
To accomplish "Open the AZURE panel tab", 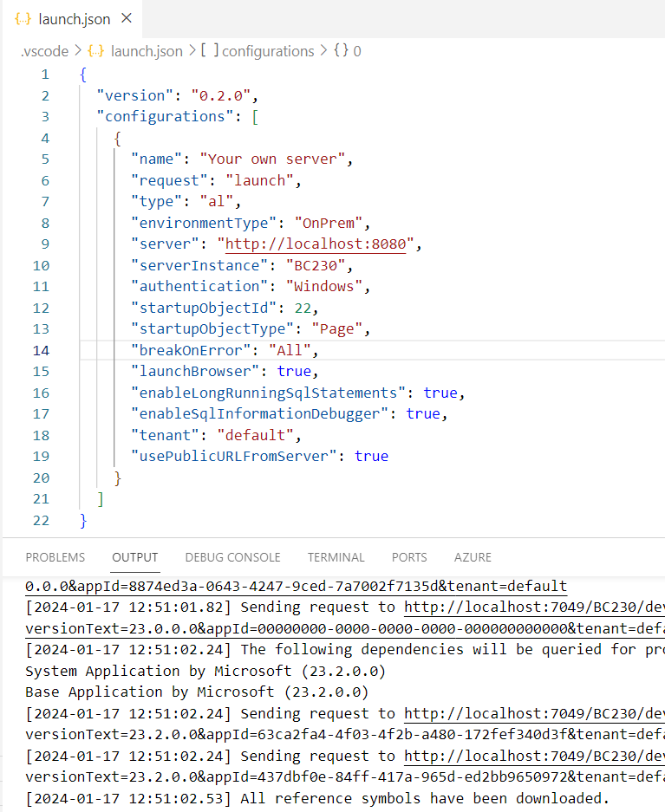I will (473, 557).
